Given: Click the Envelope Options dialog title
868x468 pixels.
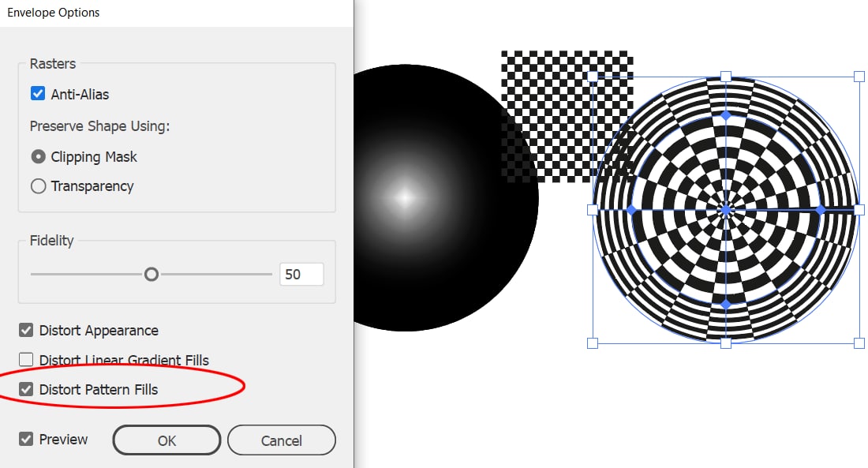Looking at the screenshot, I should 53,12.
